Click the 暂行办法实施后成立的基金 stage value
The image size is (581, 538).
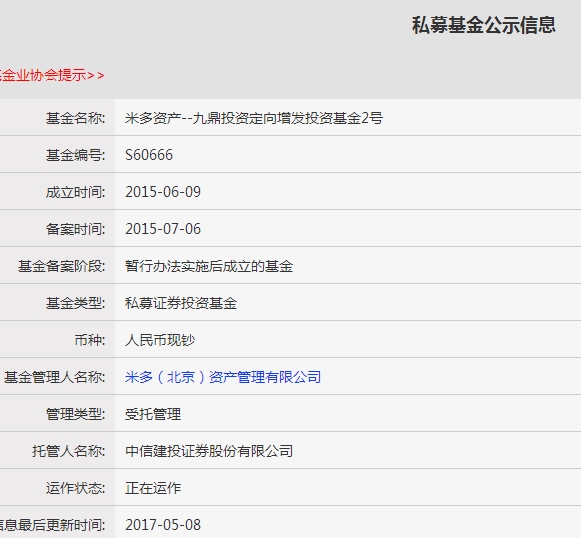tap(209, 266)
